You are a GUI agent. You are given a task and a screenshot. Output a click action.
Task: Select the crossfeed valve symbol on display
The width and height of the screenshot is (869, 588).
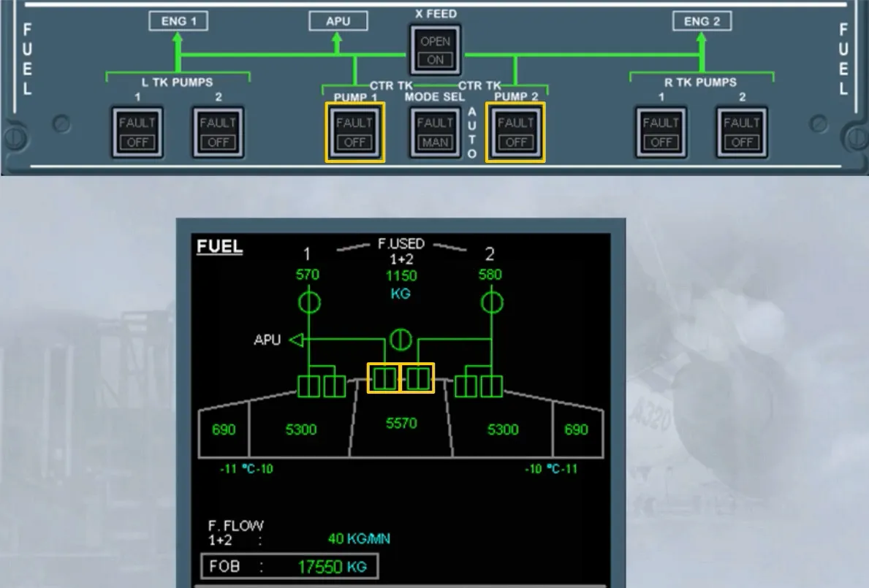coord(400,340)
